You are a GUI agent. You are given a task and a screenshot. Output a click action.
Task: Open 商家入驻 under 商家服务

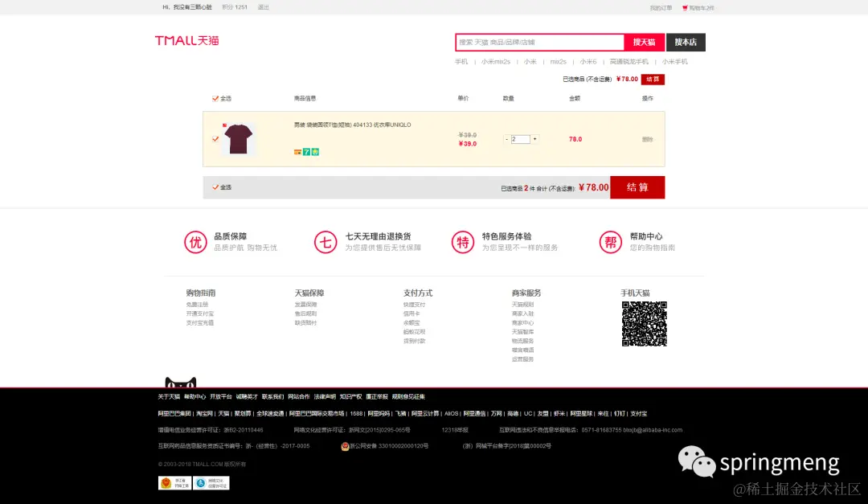point(522,313)
